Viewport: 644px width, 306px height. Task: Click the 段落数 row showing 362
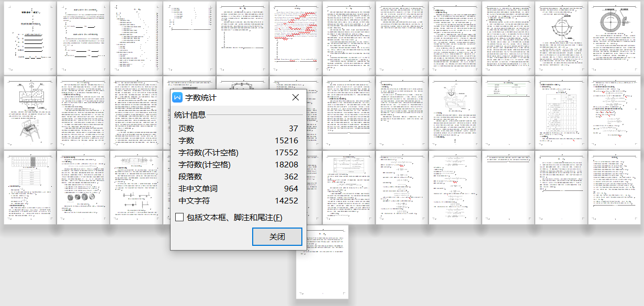(235, 176)
